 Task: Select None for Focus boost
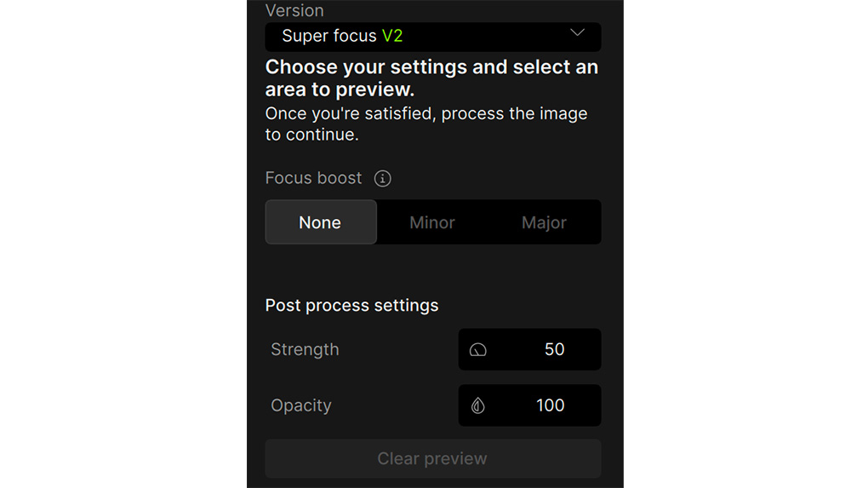[x=320, y=222]
